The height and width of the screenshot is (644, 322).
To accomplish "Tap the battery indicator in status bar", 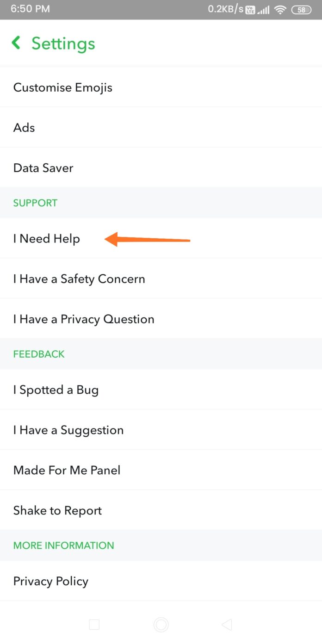I will (x=302, y=9).
